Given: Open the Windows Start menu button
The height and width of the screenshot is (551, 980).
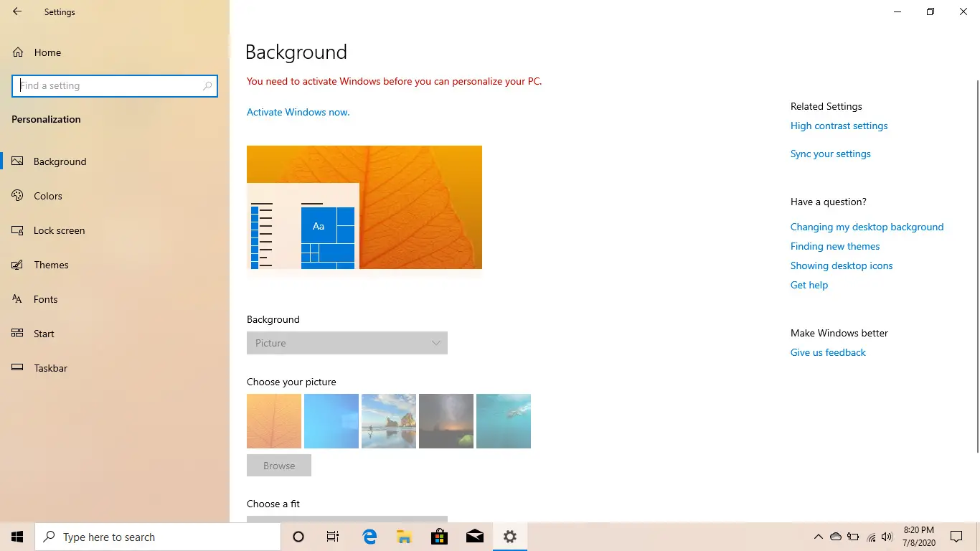Looking at the screenshot, I should pos(17,537).
